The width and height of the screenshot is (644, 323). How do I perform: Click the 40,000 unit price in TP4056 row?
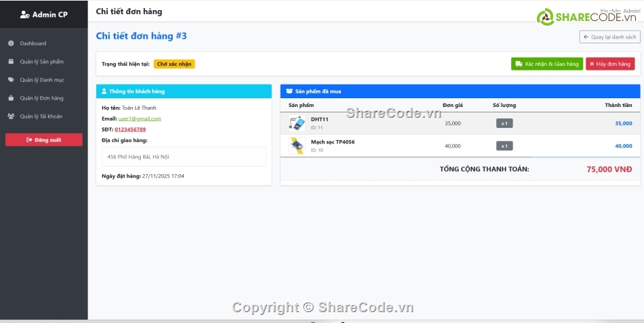(x=453, y=146)
